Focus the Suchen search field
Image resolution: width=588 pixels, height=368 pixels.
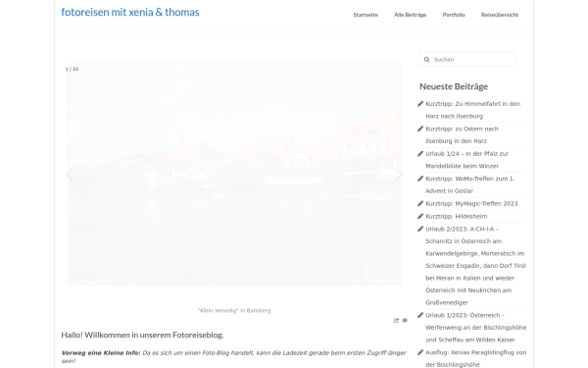click(x=467, y=59)
